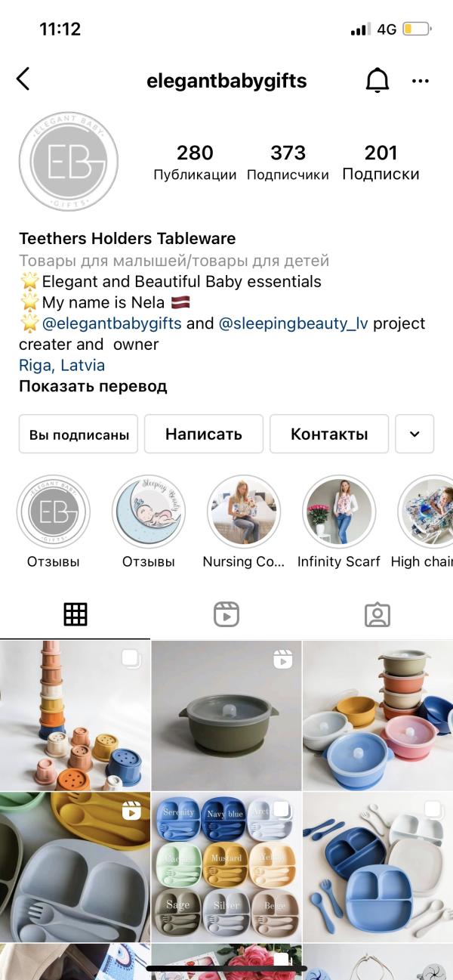Switch to the posts grid tab
Viewport: 453px width, 980px height.
click(75, 614)
